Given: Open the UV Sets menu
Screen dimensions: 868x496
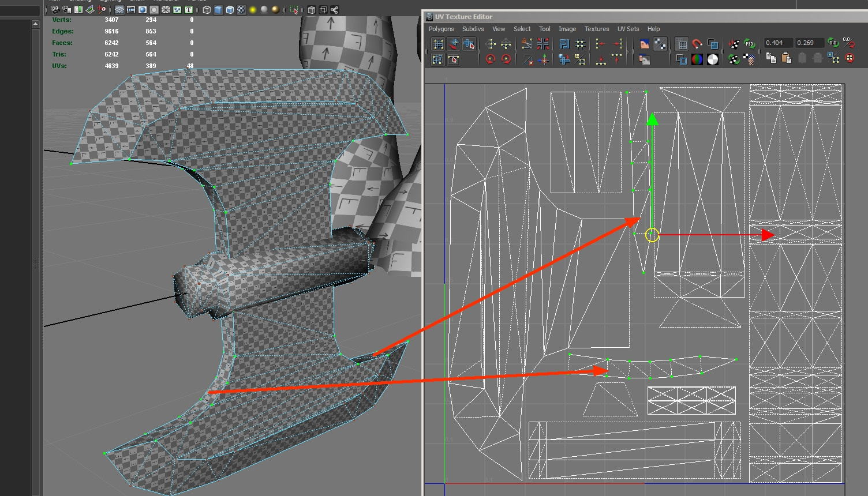Looking at the screenshot, I should click(628, 29).
